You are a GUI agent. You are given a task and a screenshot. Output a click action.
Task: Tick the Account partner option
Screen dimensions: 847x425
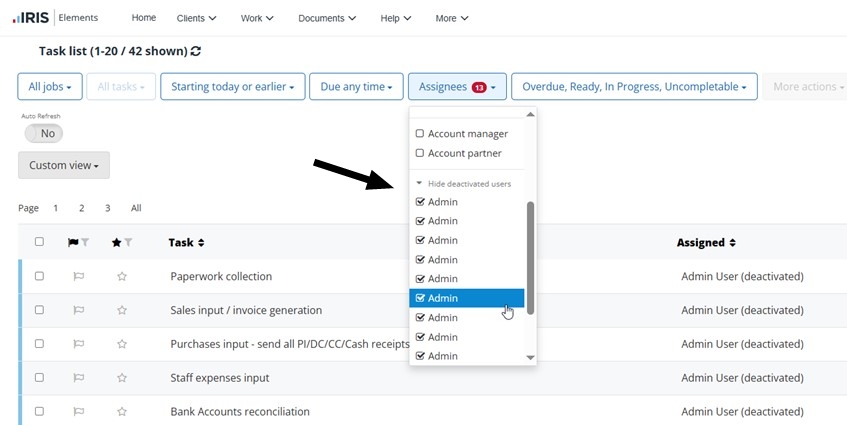(x=420, y=154)
